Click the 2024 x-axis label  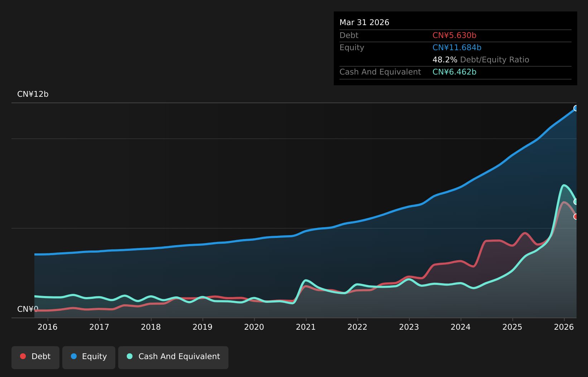pos(461,327)
